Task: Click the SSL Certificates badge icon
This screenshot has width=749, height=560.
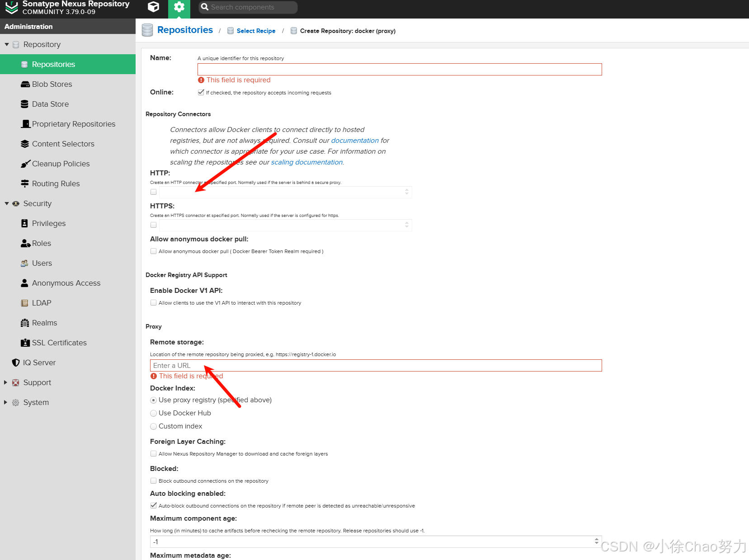Action: pos(25,343)
